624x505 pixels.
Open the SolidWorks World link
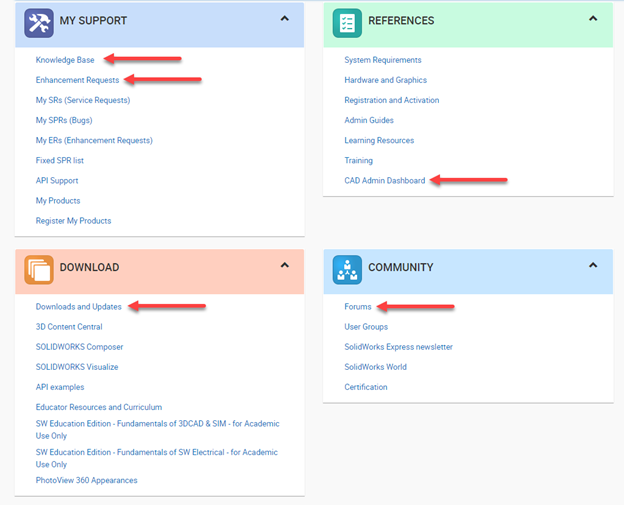point(375,367)
